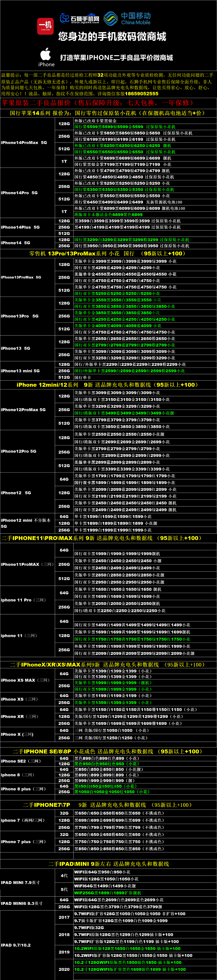The image size is (217, 980).
Task: Select the iPhone12ProMax 5G model label
Action: pos(23,410)
